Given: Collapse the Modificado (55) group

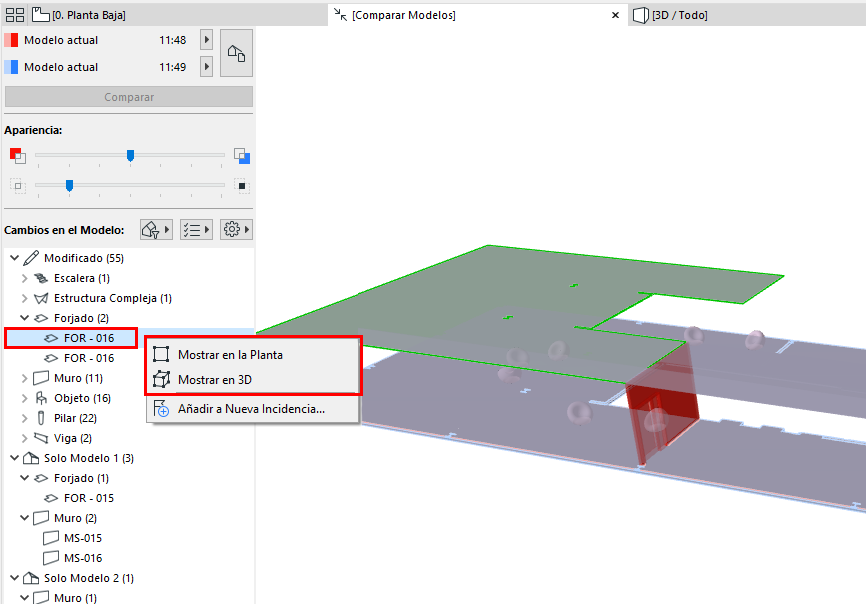Looking at the screenshot, I should tap(15, 258).
